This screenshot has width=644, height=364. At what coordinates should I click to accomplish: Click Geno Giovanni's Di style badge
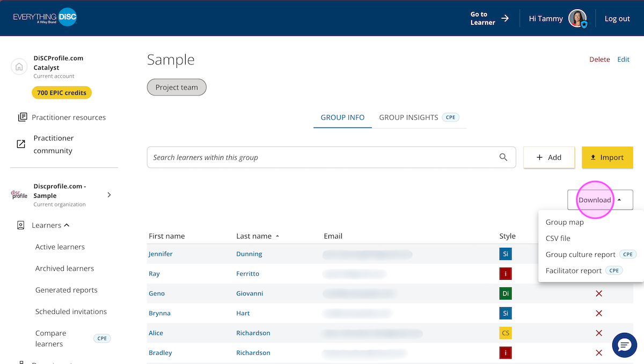tap(505, 293)
